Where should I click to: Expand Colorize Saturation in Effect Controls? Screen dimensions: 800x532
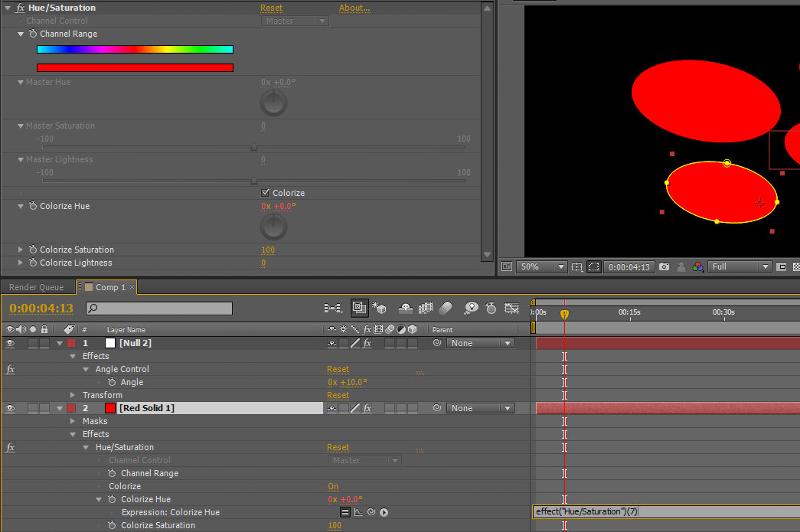[20, 249]
